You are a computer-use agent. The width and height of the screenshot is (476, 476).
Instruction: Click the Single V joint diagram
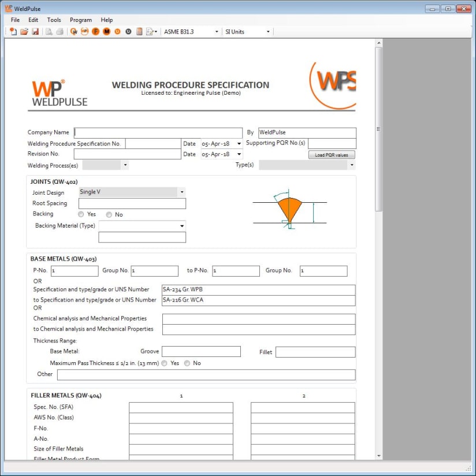pos(289,210)
